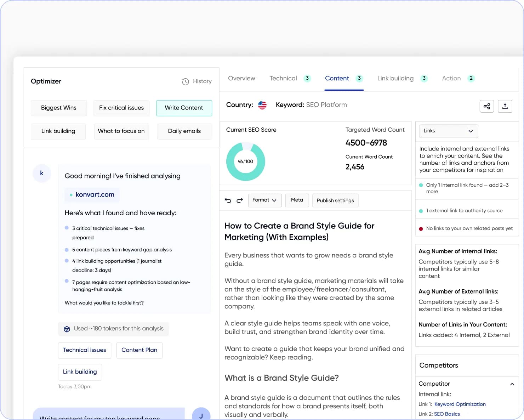The image size is (524, 420).
Task: Click the US flag country icon
Action: (262, 105)
